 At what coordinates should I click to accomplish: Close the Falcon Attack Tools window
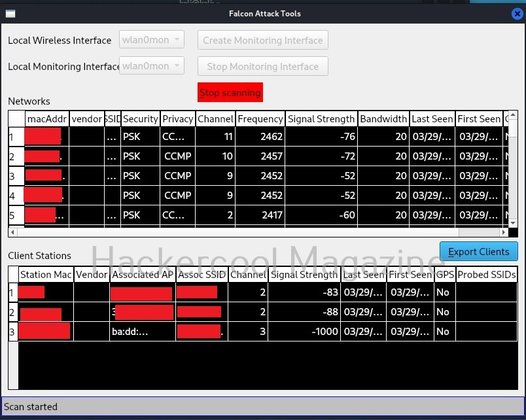[x=517, y=14]
